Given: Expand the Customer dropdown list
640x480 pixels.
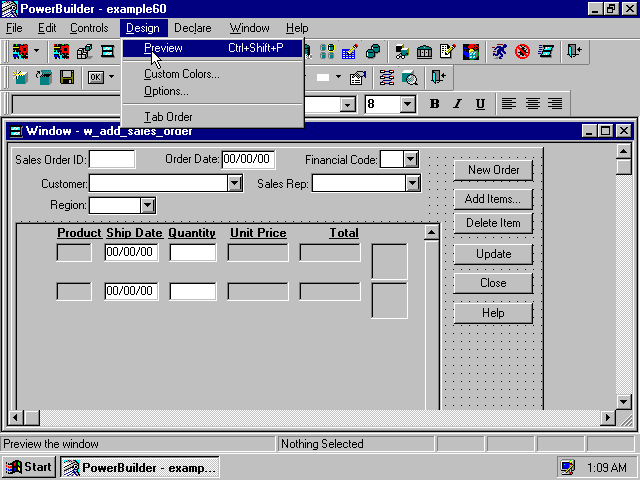Looking at the screenshot, I should pyautogui.click(x=235, y=183).
